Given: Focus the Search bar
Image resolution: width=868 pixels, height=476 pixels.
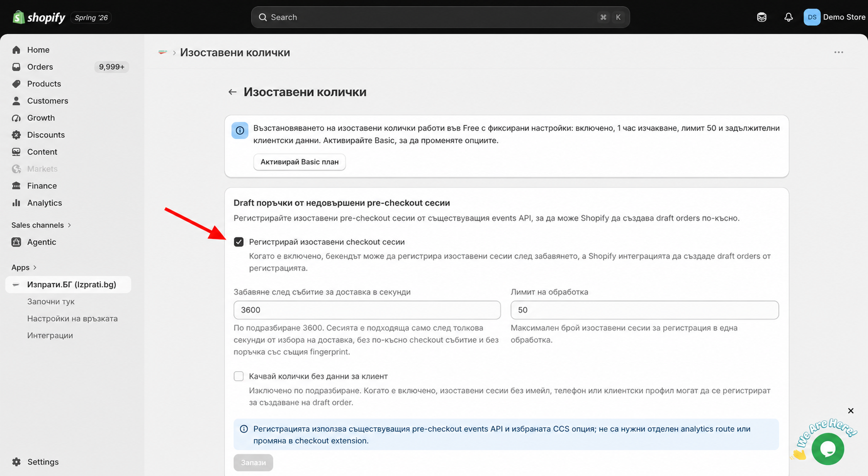Looking at the screenshot, I should [440, 17].
